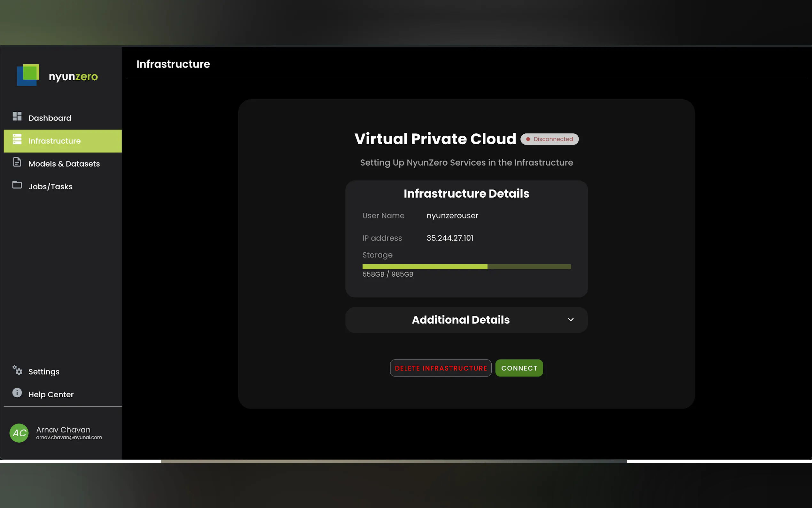
Task: Expand the Additional Details chevron arrow
Action: coord(571,320)
